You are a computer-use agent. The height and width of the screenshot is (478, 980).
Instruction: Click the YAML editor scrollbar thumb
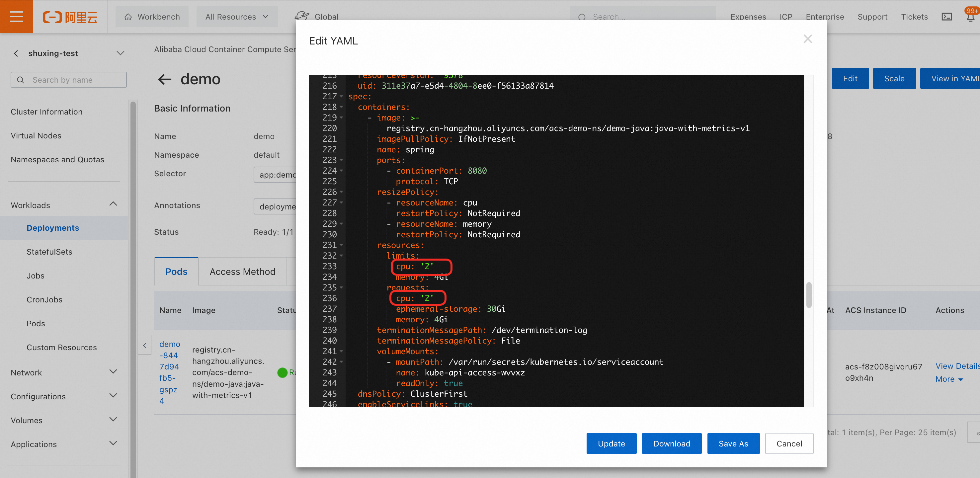click(x=809, y=295)
